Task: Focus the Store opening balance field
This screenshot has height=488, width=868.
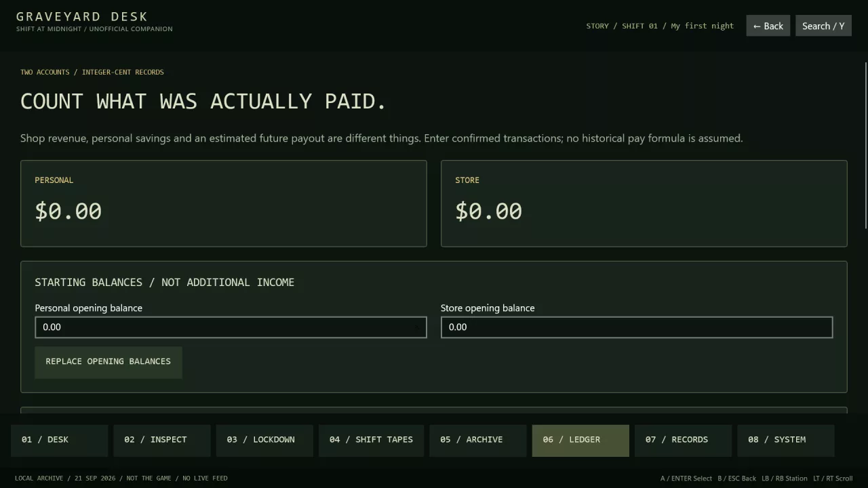Action: (x=637, y=327)
